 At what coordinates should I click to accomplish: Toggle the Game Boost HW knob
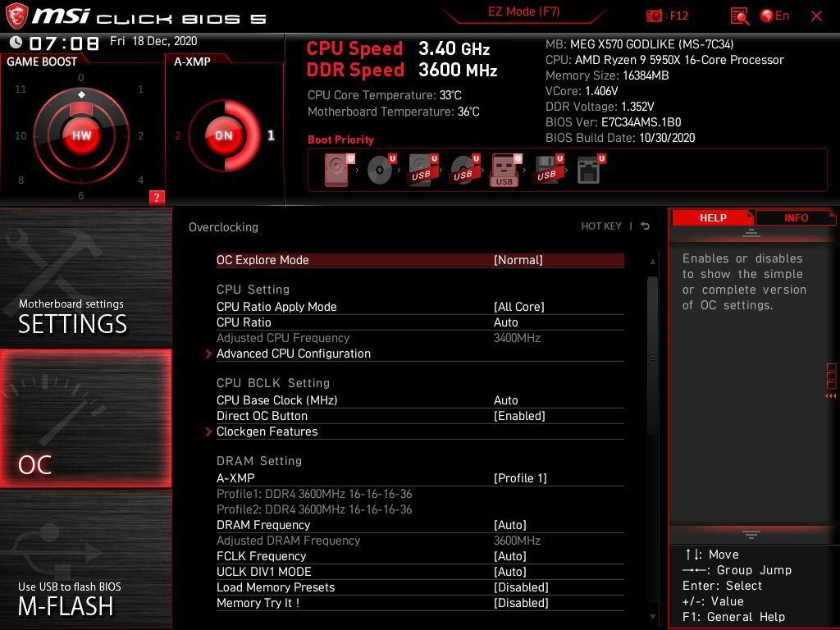81,135
